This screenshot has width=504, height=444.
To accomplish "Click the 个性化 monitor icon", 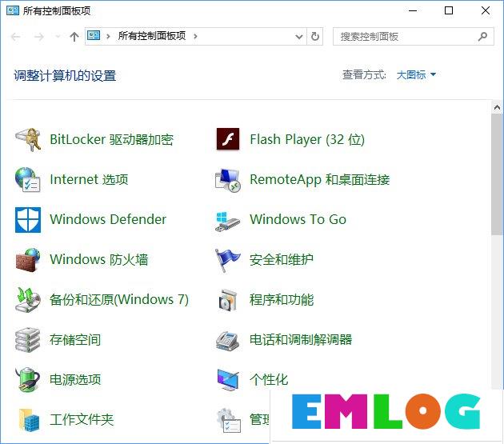I will 228,380.
